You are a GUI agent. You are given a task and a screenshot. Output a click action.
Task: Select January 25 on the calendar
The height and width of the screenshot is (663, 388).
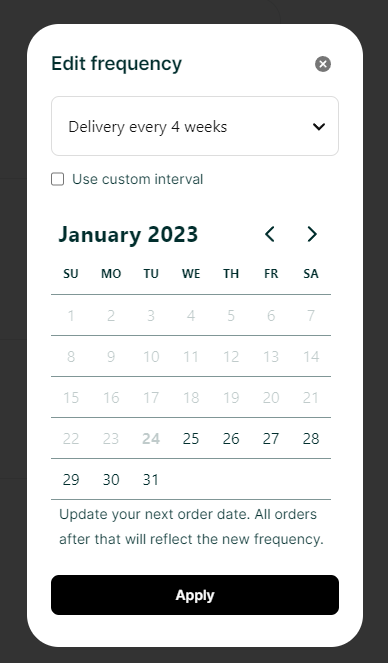click(x=191, y=438)
